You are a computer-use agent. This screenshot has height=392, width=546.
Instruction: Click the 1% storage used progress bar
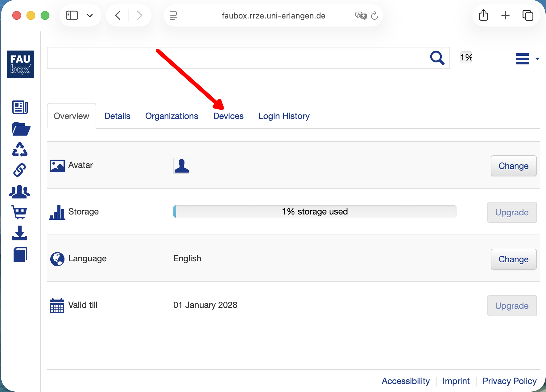(x=315, y=212)
